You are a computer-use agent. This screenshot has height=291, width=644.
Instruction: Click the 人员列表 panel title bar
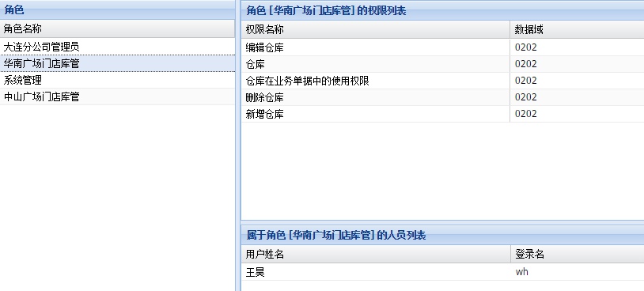pos(443,235)
